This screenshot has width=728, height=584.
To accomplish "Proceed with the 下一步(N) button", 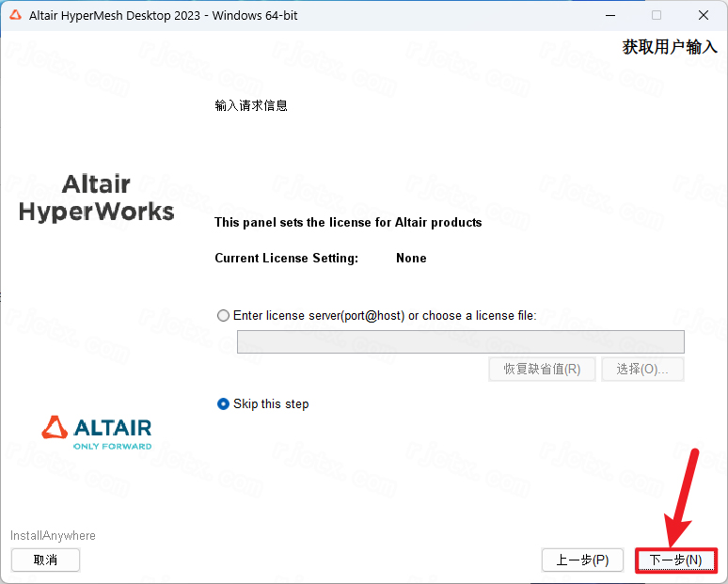I will 675,560.
